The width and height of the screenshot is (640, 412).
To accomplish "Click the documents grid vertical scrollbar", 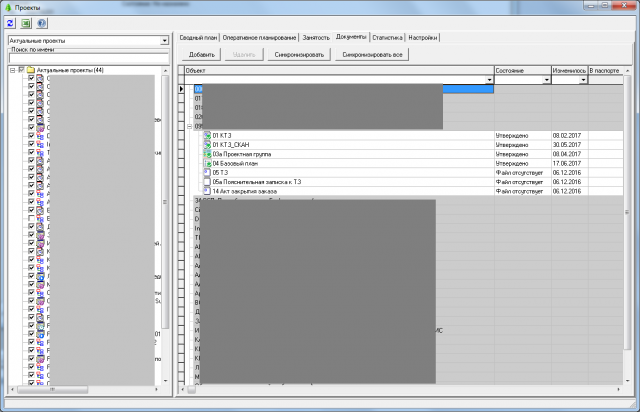I will [x=627, y=212].
